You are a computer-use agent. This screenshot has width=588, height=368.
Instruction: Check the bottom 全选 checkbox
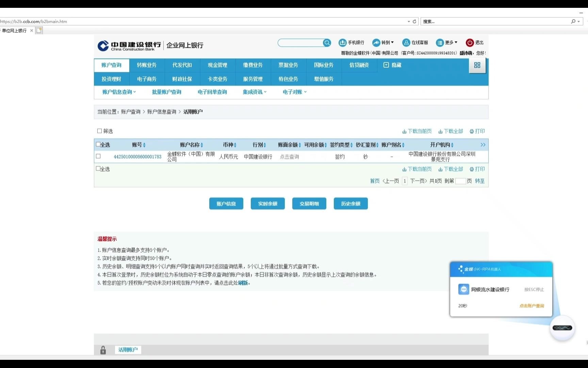[98, 169]
